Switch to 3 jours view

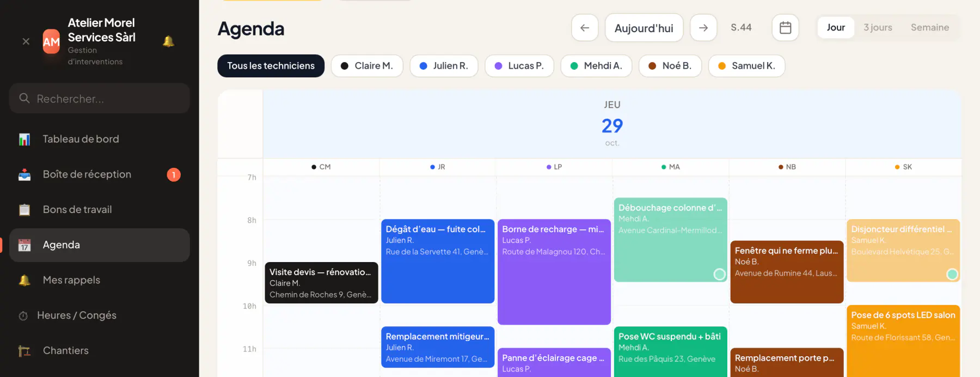tap(878, 28)
